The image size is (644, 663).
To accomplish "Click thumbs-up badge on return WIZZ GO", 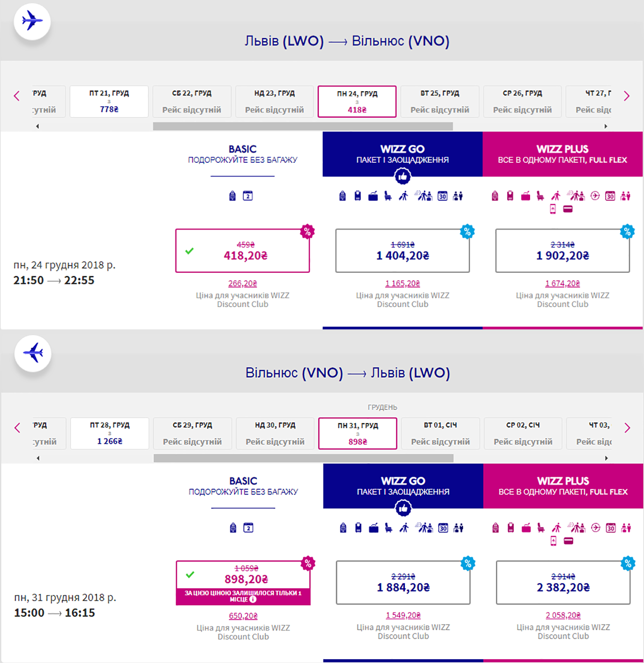I will click(x=403, y=508).
